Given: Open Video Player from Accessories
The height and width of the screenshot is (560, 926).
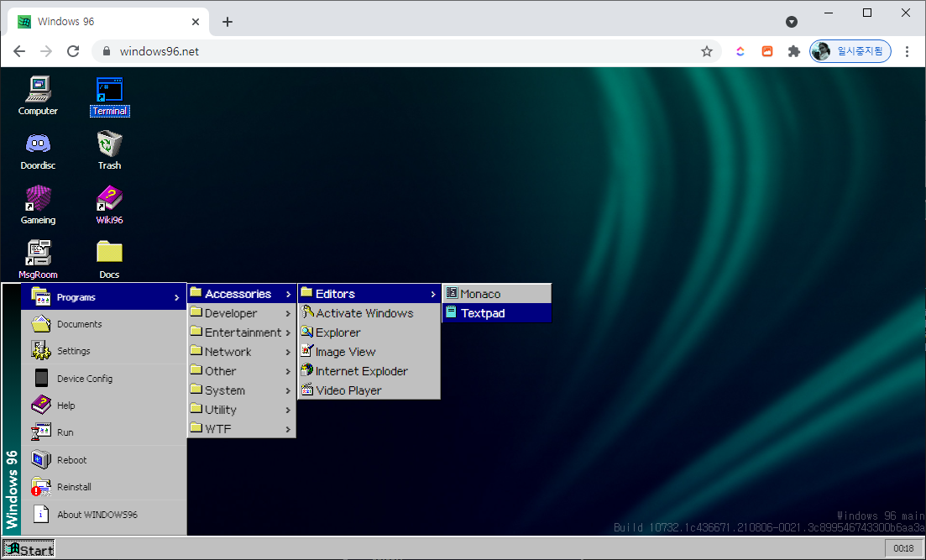Looking at the screenshot, I should tap(369, 390).
